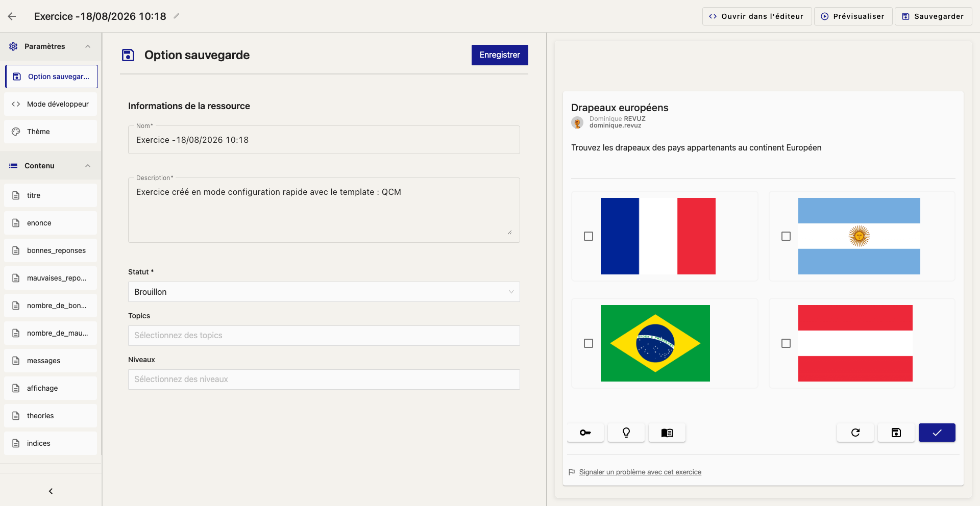Click the gear icon beside Paramètres

tap(13, 46)
